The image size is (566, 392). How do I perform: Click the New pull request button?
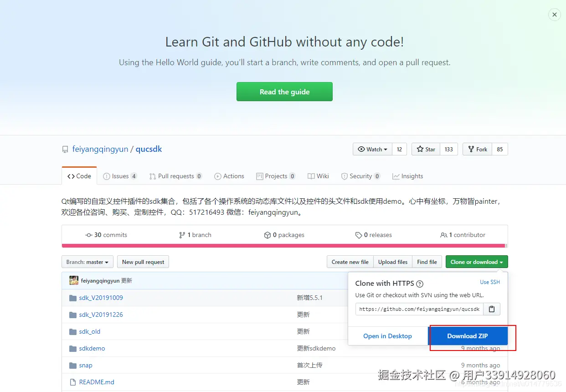(x=143, y=262)
